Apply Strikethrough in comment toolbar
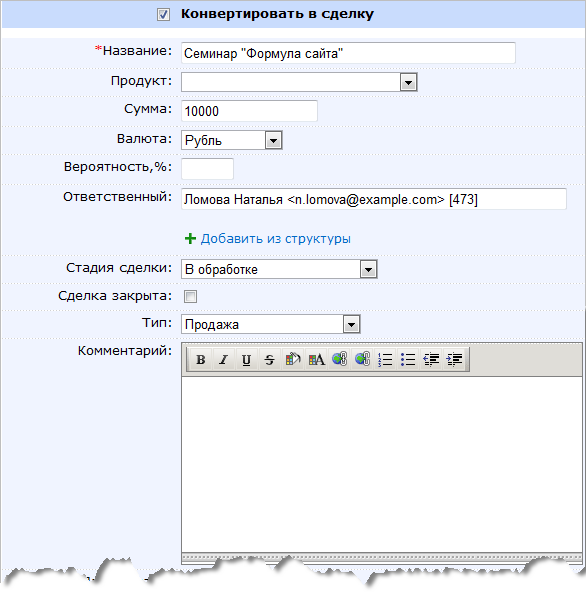This screenshot has height=599, width=586. click(x=269, y=359)
